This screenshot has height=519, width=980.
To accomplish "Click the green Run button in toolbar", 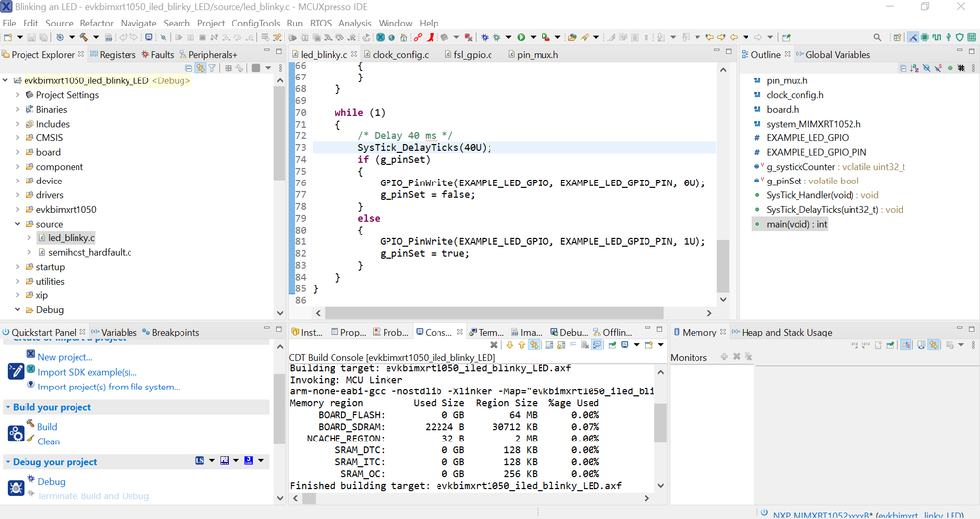I will (521, 37).
